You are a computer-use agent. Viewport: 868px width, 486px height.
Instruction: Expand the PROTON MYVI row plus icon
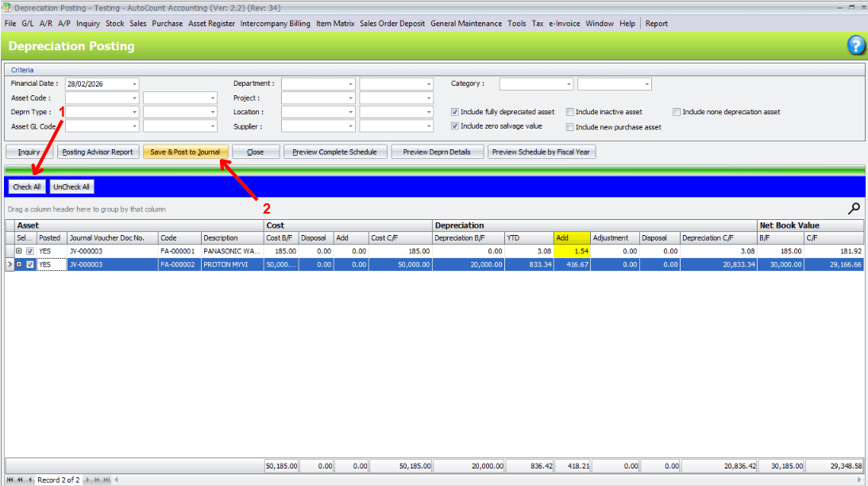coord(18,264)
